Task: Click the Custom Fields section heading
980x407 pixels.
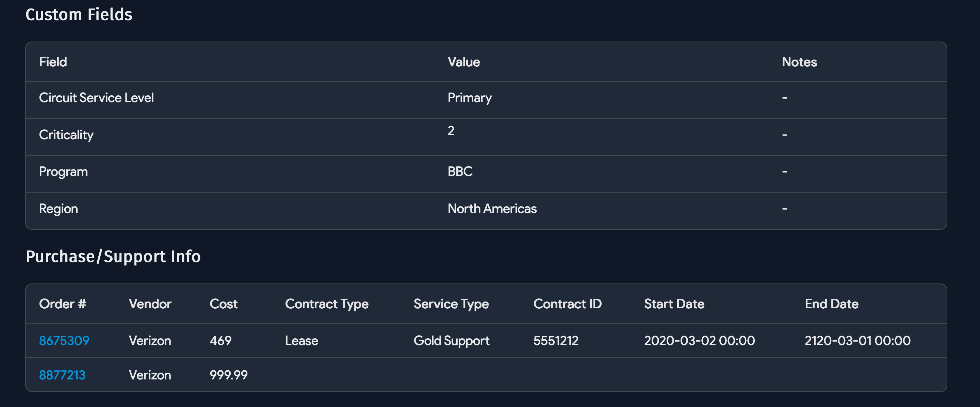Action: coord(79,14)
